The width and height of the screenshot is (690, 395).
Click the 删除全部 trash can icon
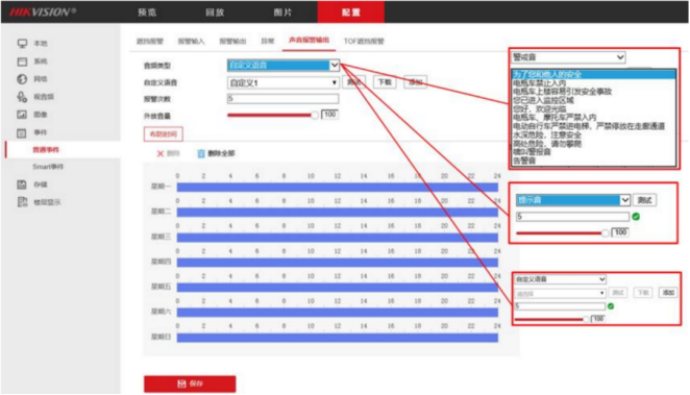[x=201, y=154]
